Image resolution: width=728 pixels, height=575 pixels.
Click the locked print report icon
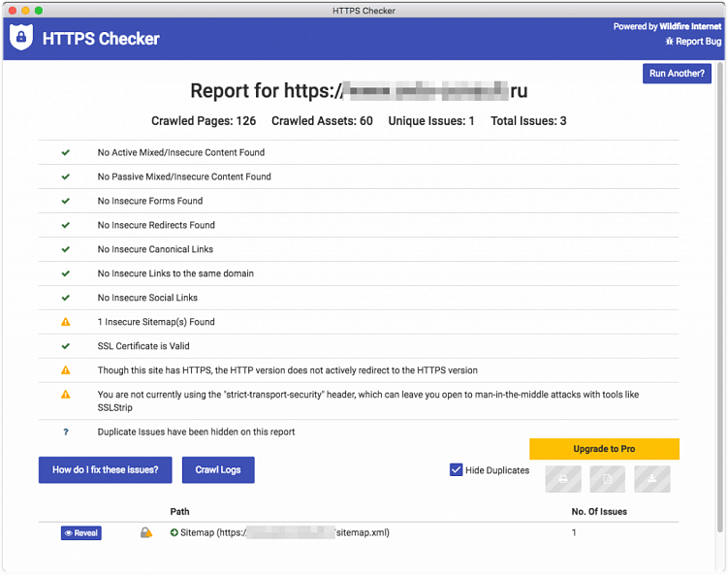(563, 479)
